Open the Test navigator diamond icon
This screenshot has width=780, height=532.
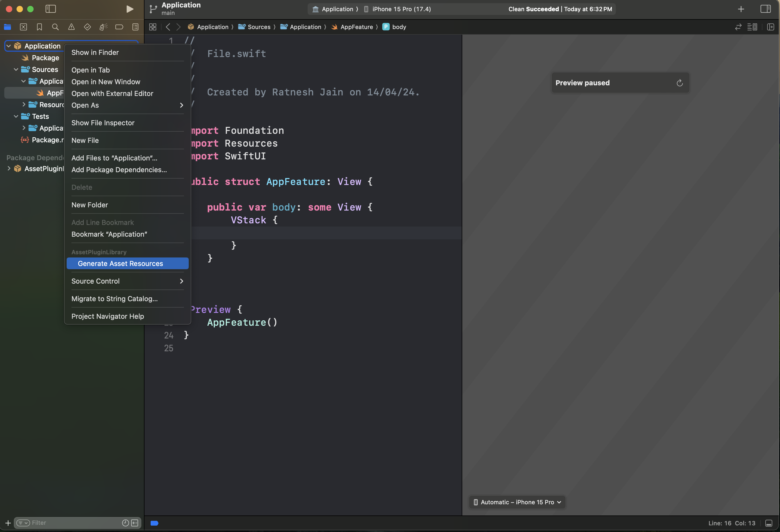tap(87, 27)
